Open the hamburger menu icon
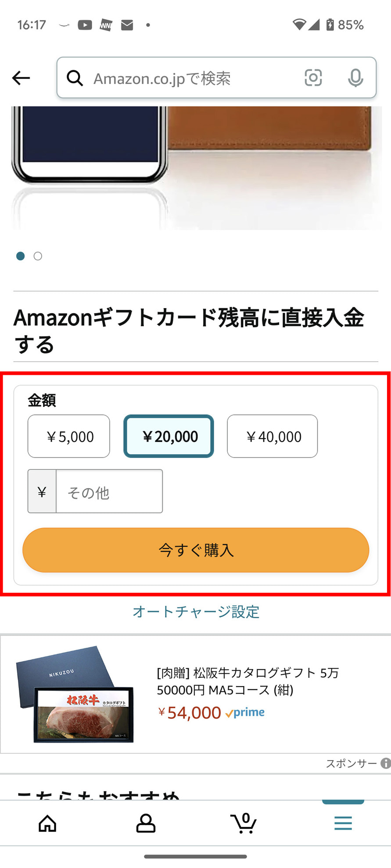The height and width of the screenshot is (868, 391). tap(343, 823)
